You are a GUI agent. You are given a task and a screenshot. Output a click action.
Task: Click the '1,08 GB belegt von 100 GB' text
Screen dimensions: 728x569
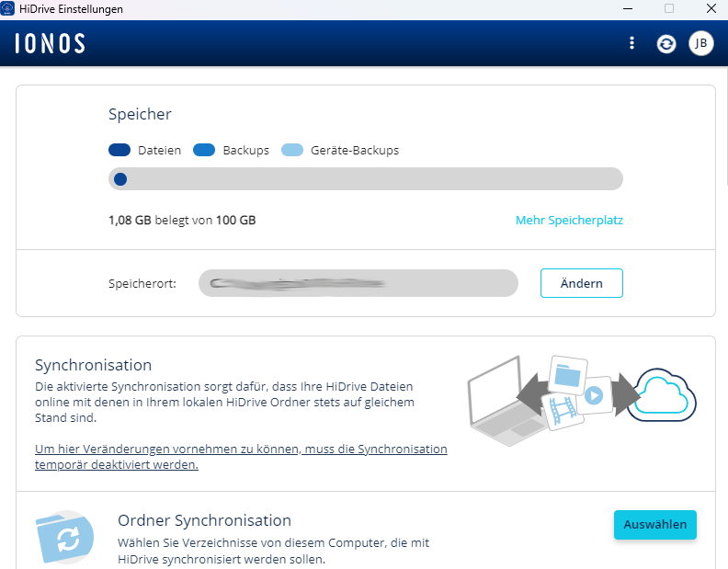182,221
